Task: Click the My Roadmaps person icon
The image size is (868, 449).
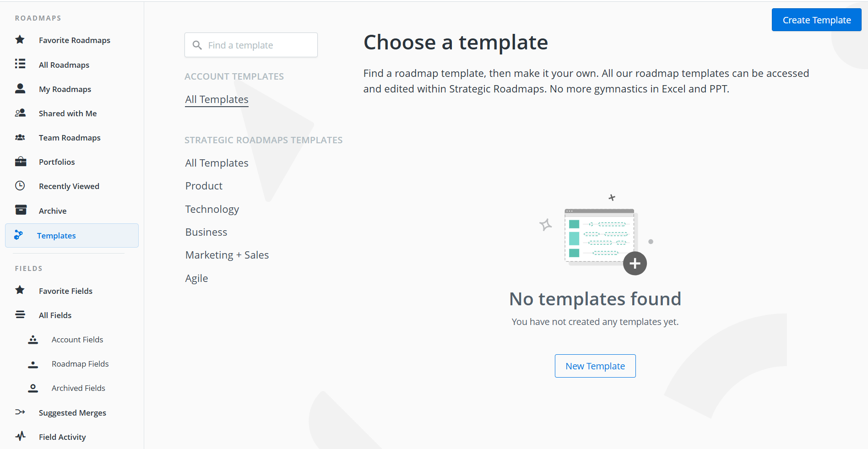Action: click(20, 88)
